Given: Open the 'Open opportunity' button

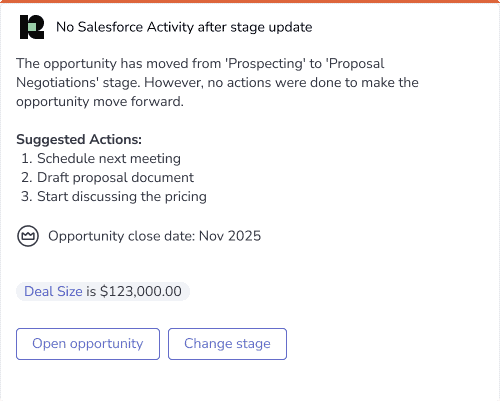Looking at the screenshot, I should (x=88, y=344).
